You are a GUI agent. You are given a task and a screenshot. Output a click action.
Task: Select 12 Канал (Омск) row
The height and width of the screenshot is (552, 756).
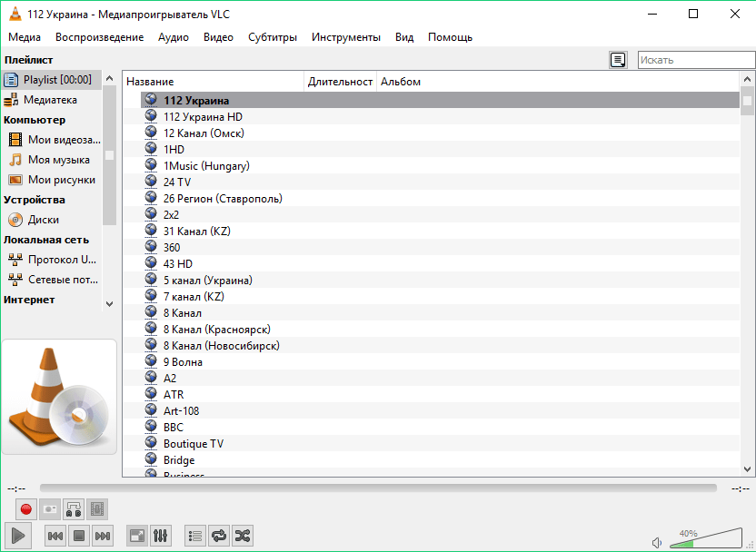tap(431, 133)
